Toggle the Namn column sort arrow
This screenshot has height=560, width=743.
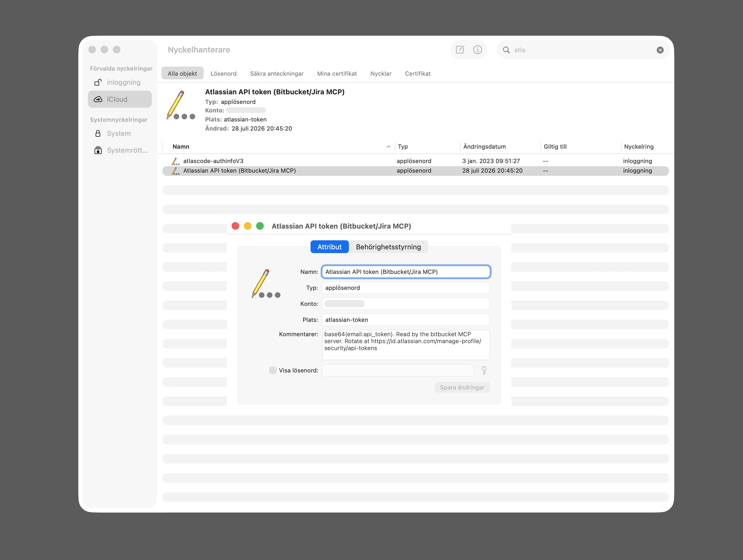[x=388, y=147]
